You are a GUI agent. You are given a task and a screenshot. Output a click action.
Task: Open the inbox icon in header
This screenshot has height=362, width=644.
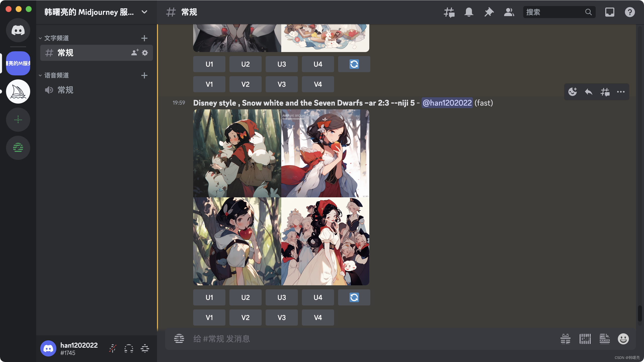click(x=610, y=12)
